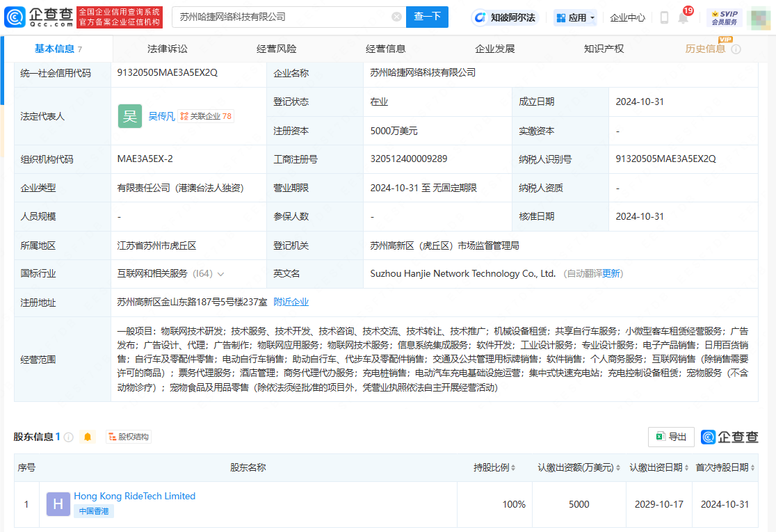Click the info icon beside 股东信息
The image size is (776, 532).
69,437
